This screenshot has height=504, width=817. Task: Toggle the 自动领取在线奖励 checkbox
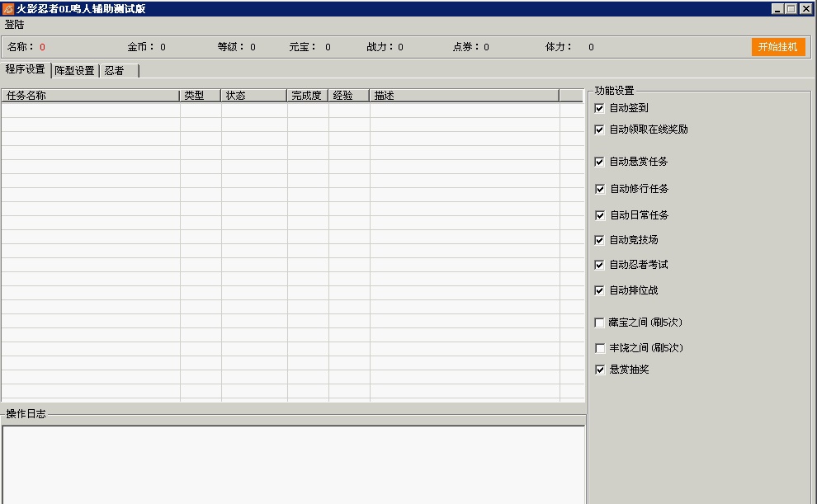click(x=599, y=130)
